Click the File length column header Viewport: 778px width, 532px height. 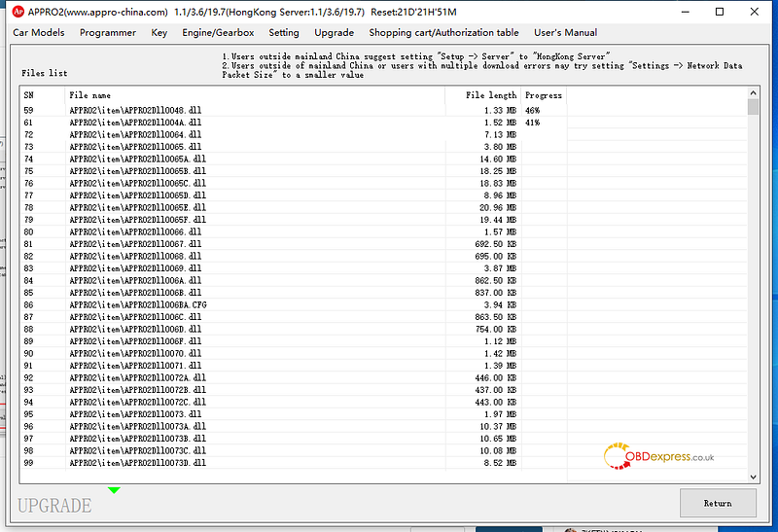pyautogui.click(x=482, y=95)
